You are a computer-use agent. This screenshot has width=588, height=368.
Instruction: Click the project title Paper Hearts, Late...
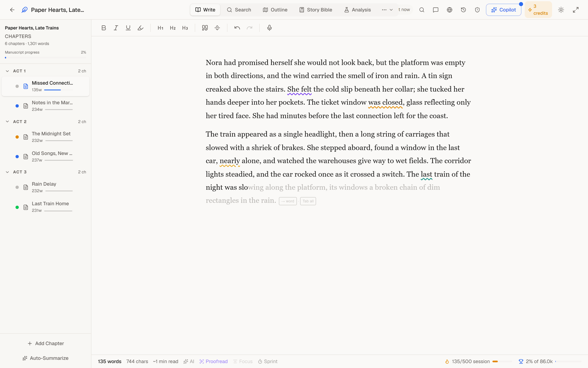[x=58, y=10]
